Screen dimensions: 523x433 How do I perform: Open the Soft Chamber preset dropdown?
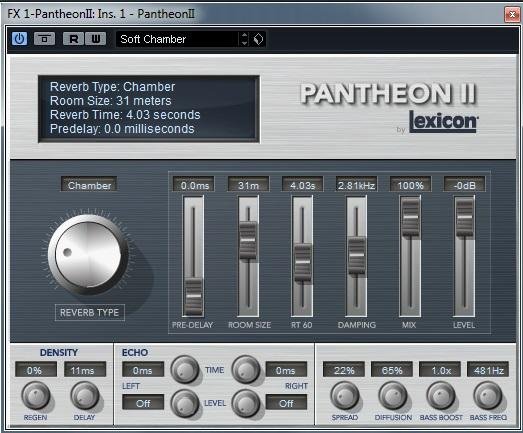tap(177, 39)
